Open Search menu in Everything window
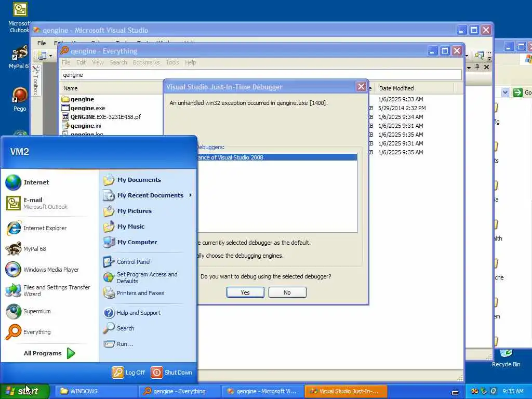This screenshot has height=399, width=532. click(x=118, y=62)
